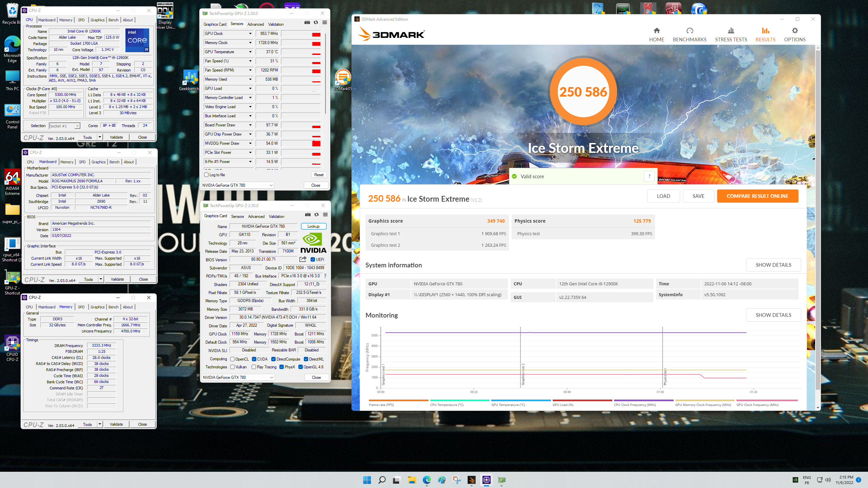The width and height of the screenshot is (868, 488).
Task: Open AIDA64 Extreme desktop icon
Action: pos(12,182)
